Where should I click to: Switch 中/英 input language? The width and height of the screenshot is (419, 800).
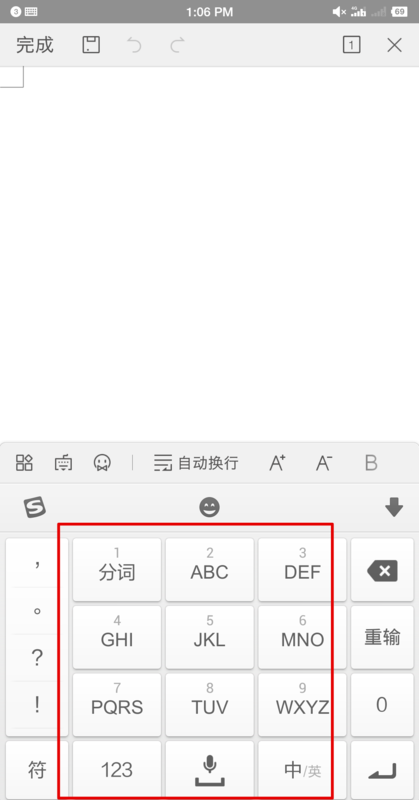point(302,770)
